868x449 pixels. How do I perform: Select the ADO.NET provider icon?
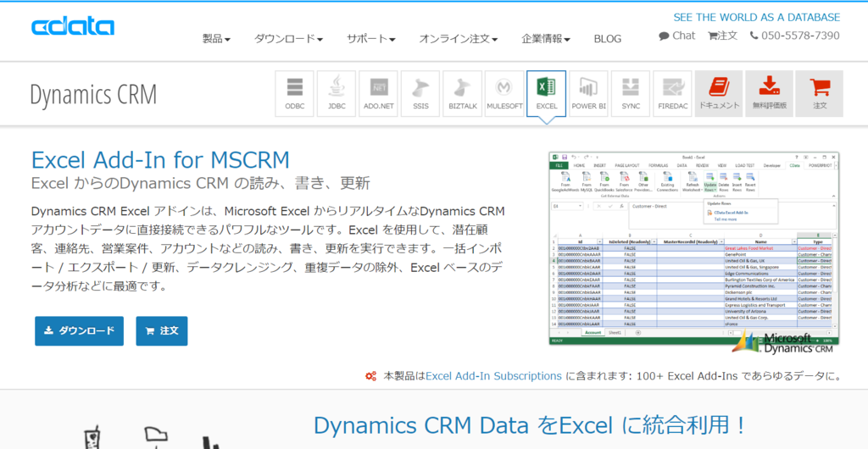(379, 93)
